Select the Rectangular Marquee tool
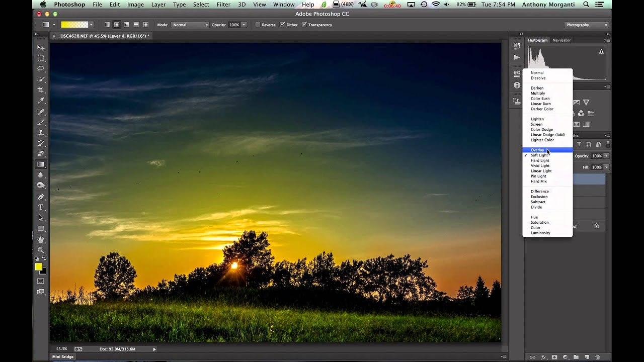 (41, 58)
